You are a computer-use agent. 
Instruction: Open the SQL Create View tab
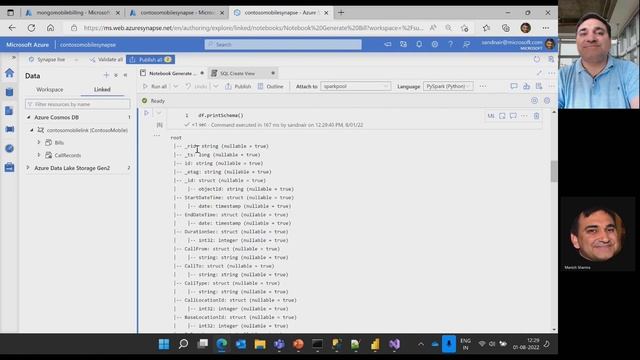[238, 73]
